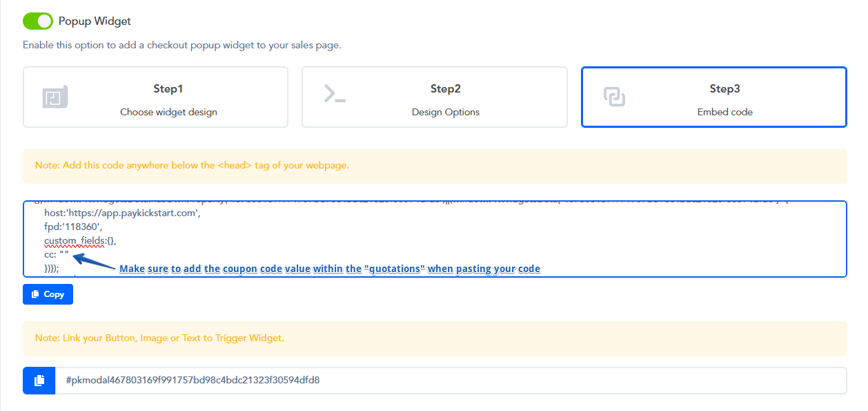Click the fpd '118360' code line
868x411 pixels.
point(73,227)
